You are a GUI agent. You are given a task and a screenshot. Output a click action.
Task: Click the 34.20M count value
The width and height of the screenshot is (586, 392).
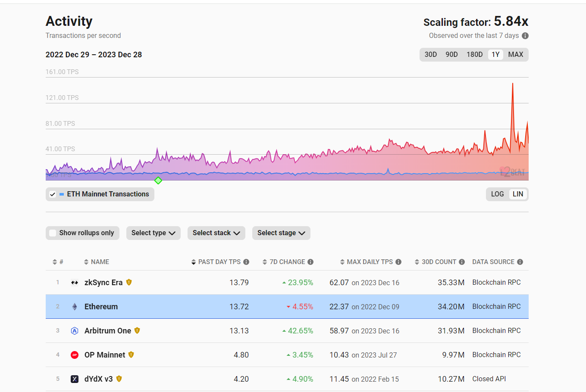coord(451,307)
